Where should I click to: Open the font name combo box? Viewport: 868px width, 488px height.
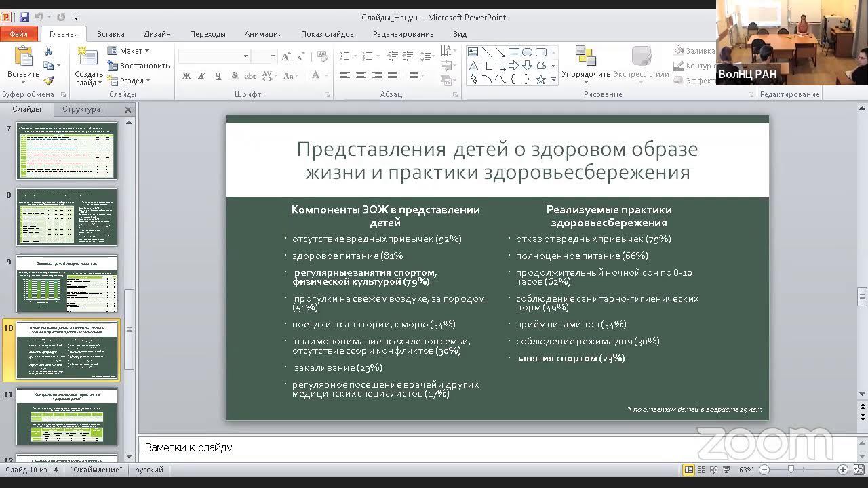point(214,56)
